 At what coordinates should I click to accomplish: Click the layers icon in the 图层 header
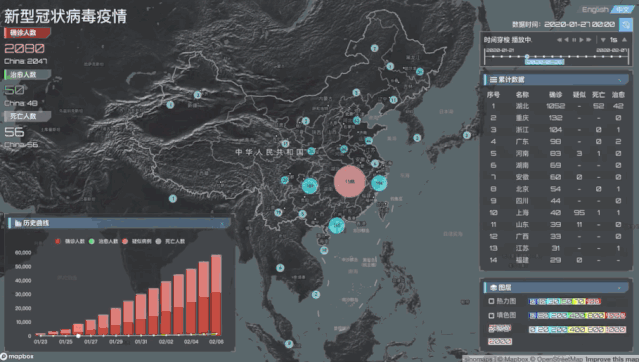click(x=493, y=288)
